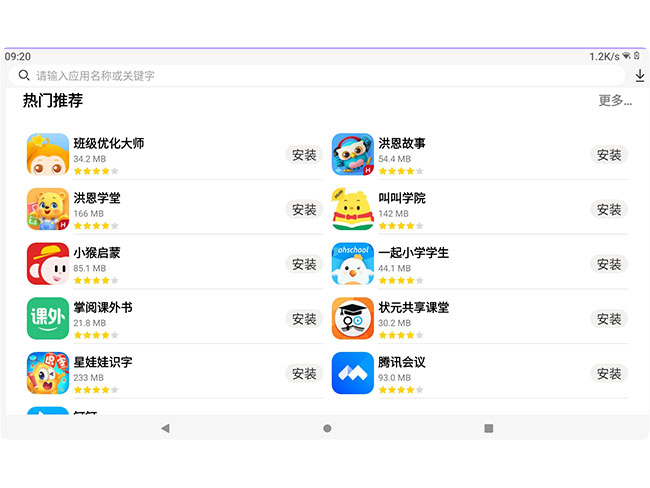Tap the 洪恩故事 owl icon

coord(352,154)
